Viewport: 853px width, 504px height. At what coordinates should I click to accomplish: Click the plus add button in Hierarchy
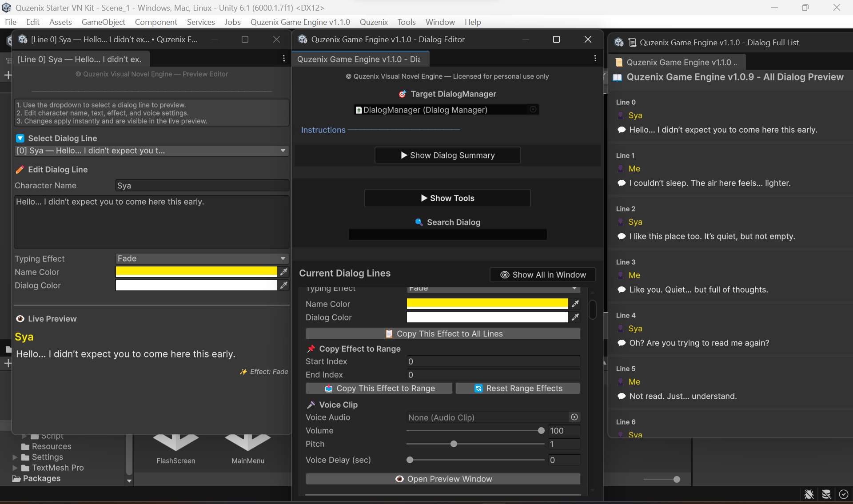(8, 75)
